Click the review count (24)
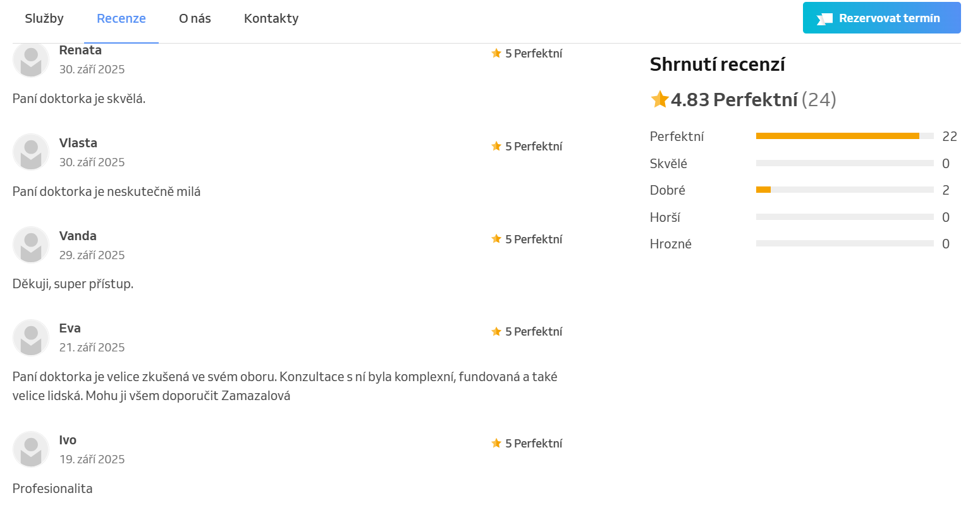Viewport: 980px width, 505px height. point(819,100)
